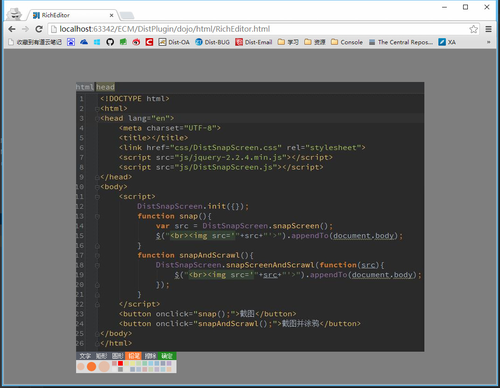Open the red CSDN C bookmark
Image resolution: width=500 pixels, height=388 pixels.
point(149,42)
